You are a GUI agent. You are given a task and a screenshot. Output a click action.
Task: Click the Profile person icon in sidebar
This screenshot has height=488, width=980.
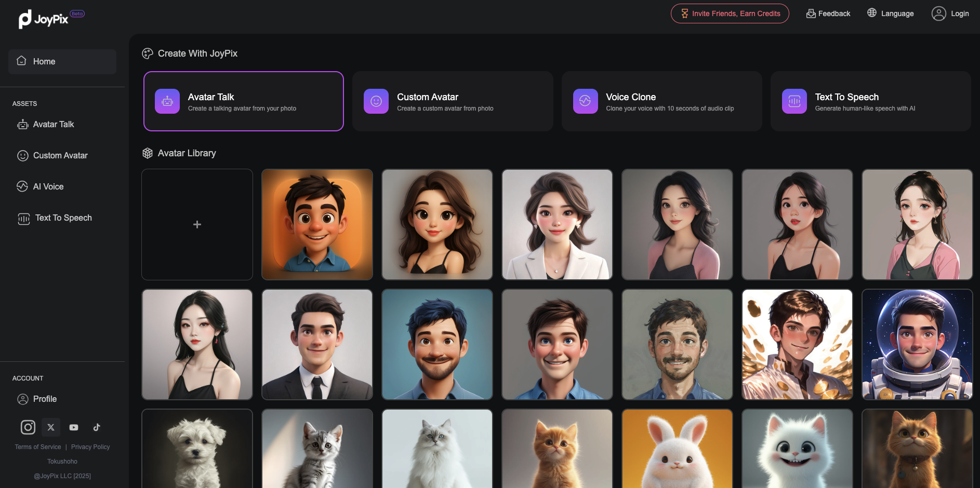tap(23, 399)
